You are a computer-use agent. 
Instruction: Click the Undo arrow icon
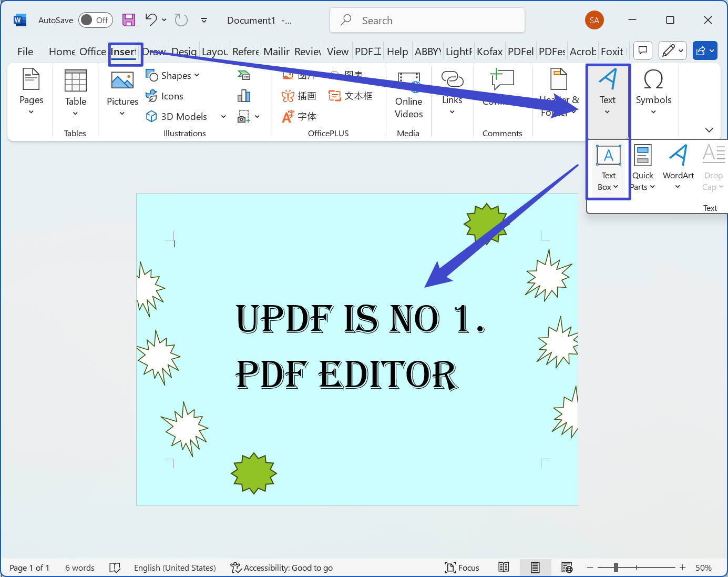pos(151,20)
